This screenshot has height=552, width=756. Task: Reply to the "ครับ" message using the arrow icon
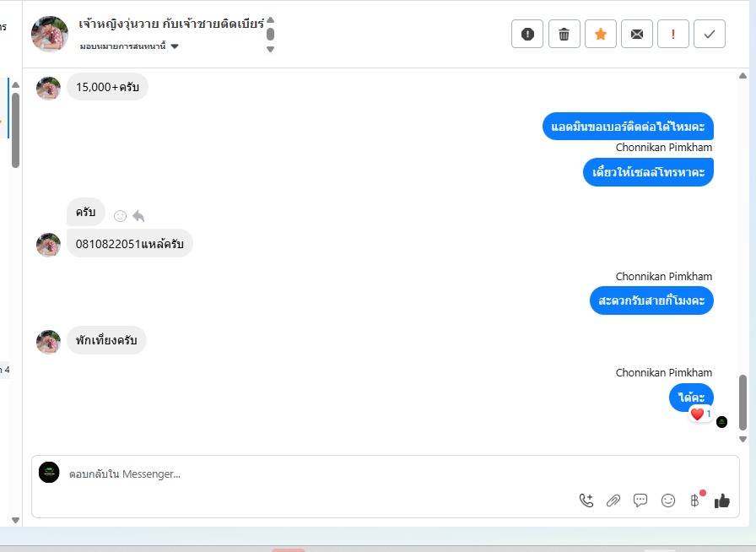(x=138, y=216)
